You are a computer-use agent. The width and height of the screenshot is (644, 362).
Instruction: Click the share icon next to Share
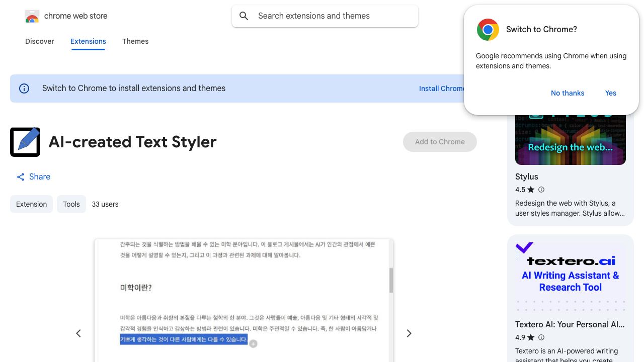(21, 177)
